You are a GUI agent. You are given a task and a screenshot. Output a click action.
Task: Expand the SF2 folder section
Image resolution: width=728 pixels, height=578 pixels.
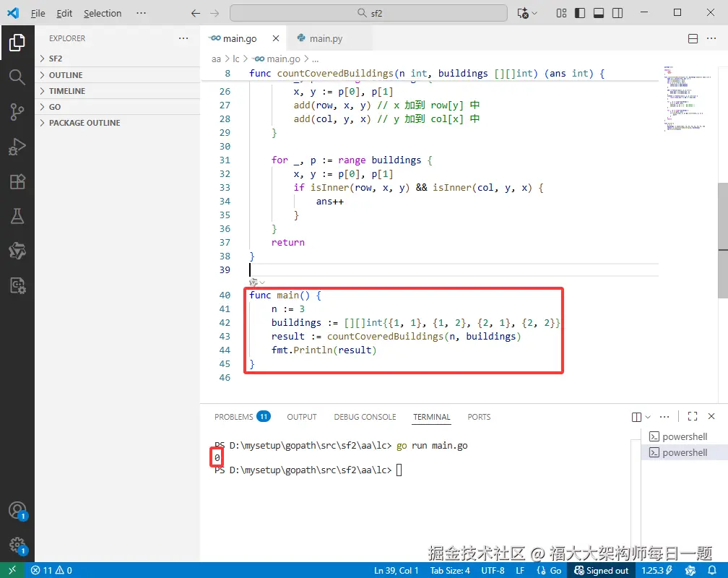(118, 59)
